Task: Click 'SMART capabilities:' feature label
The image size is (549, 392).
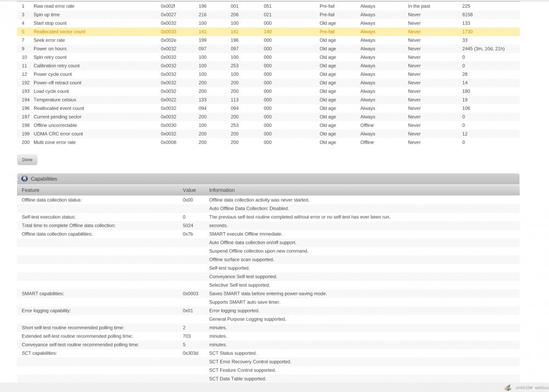Action: 43,294
